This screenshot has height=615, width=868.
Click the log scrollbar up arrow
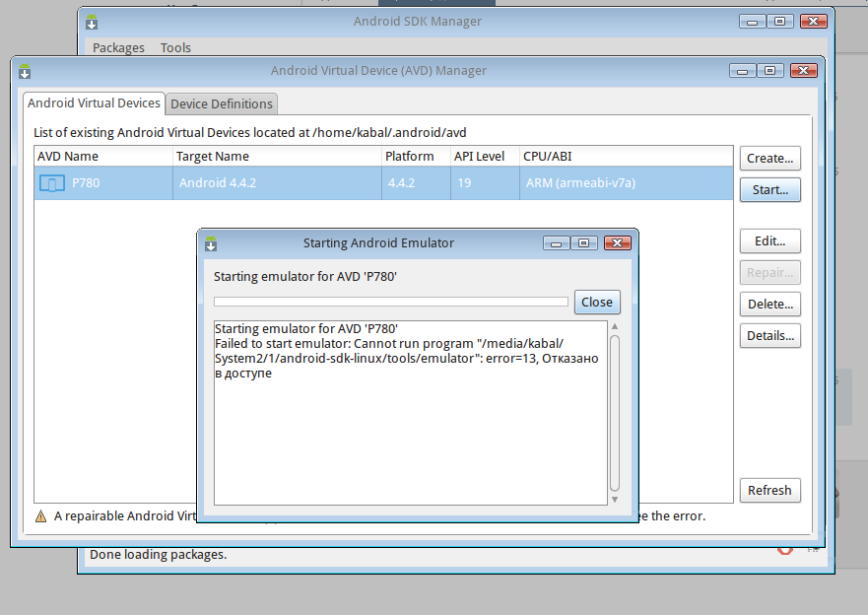coord(615,326)
